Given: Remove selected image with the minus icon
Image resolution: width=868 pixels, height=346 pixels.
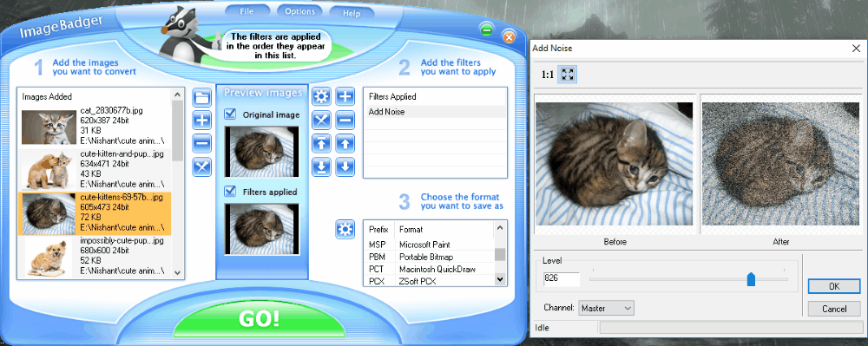Looking at the screenshot, I should coord(202,143).
